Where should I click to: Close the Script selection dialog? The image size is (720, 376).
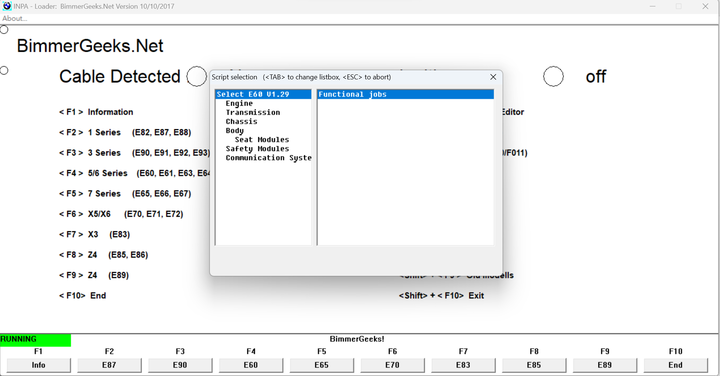tap(493, 77)
